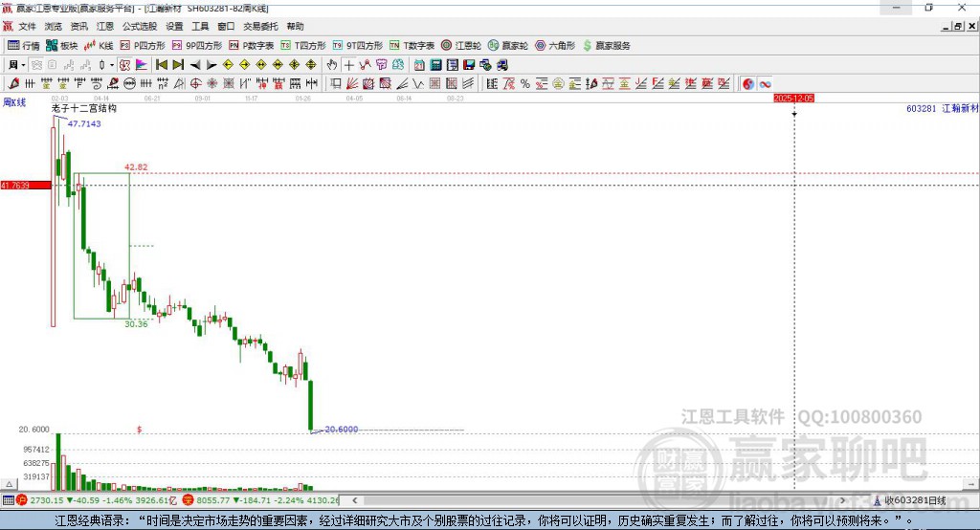This screenshot has height=530, width=980.
Task: Open 9P四方形 square tool
Action: pyautogui.click(x=197, y=46)
